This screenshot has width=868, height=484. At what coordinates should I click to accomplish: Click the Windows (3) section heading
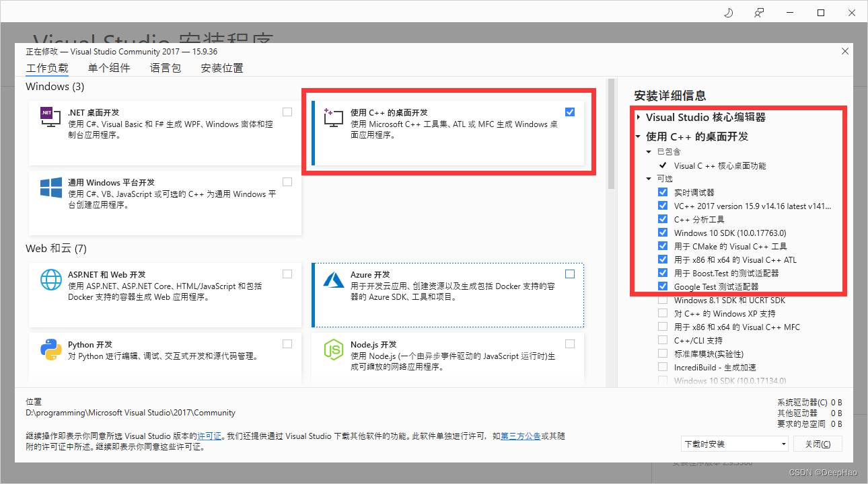55,87
